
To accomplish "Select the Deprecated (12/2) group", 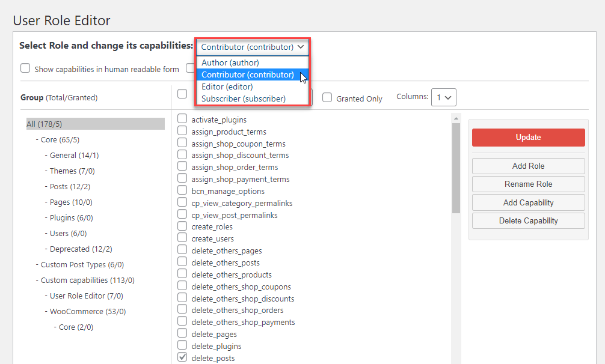I will [81, 249].
